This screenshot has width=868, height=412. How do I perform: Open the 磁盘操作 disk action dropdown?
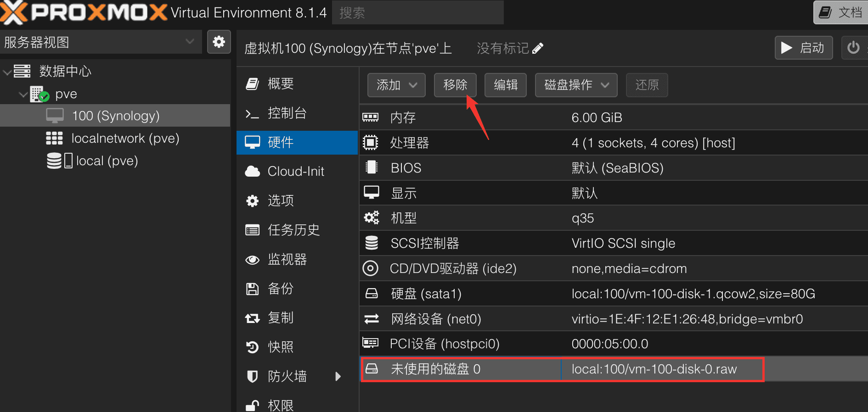click(576, 85)
